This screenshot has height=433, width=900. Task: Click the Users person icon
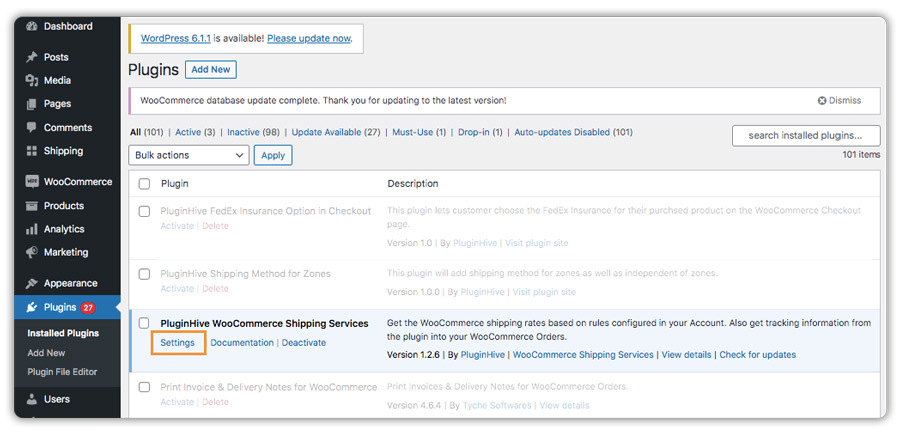point(32,399)
